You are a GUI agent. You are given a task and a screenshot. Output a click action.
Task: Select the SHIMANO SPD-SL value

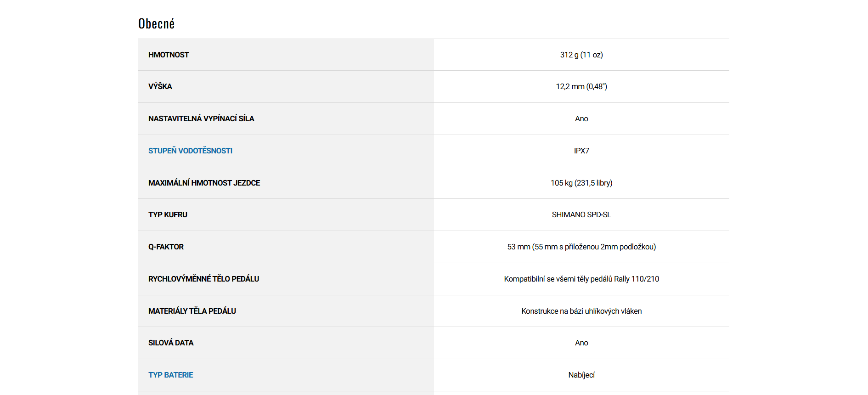coord(581,214)
